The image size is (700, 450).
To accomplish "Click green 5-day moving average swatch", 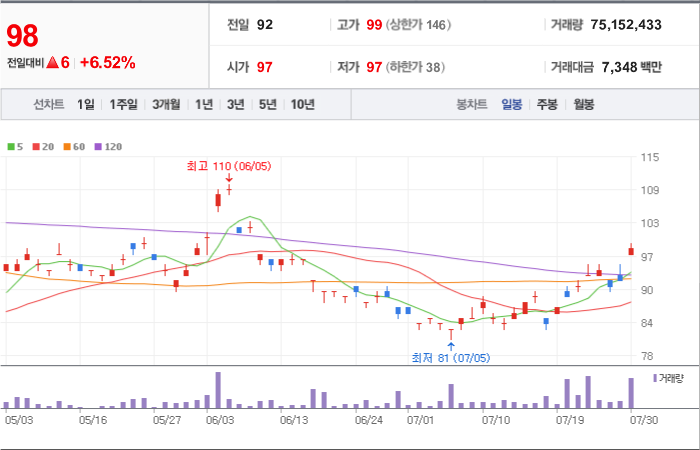I will click(11, 146).
